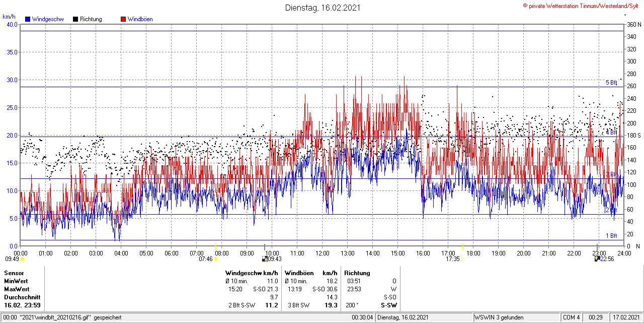Click the 12:00 tick label on the time axis
The height and width of the screenshot is (323, 644).
click(x=323, y=253)
